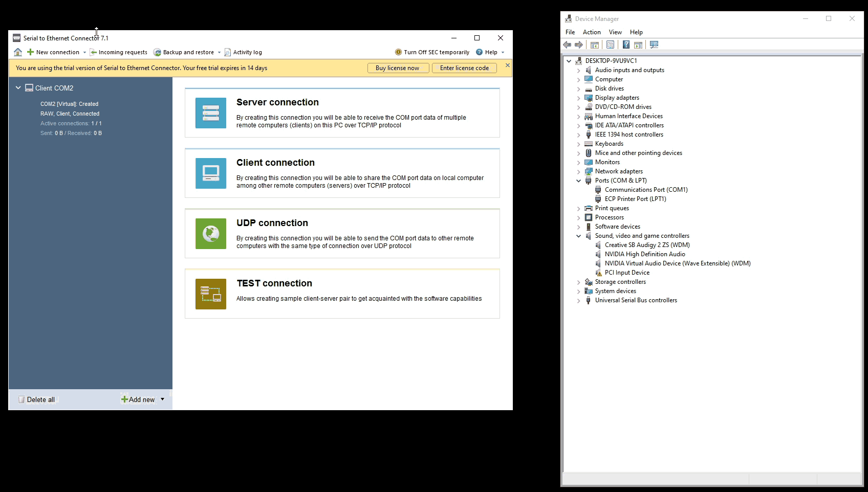The height and width of the screenshot is (492, 868).
Task: Click Show/Hide Console Tree icon in Device Manager
Action: [595, 45]
